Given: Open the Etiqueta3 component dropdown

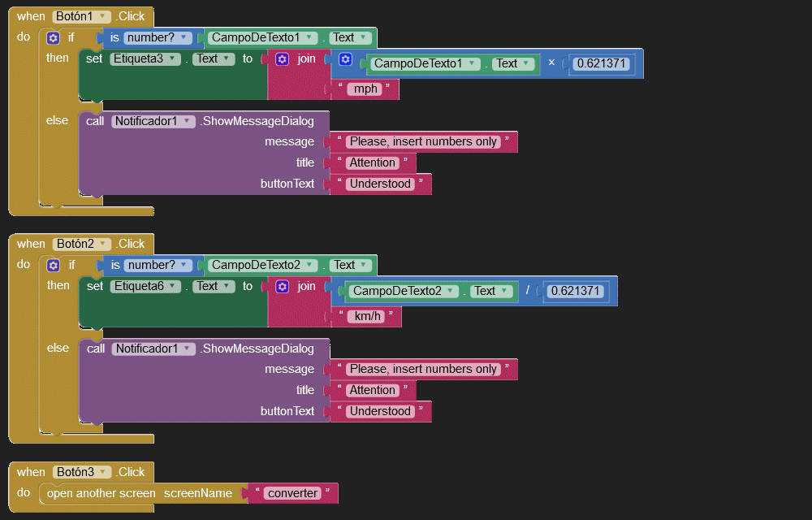Looking at the screenshot, I should click(x=172, y=58).
